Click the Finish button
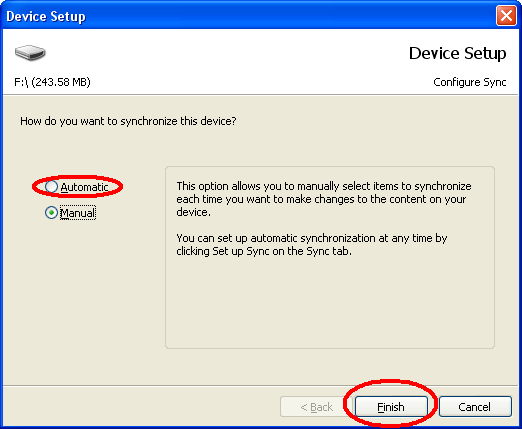This screenshot has width=522, height=429. [x=391, y=407]
